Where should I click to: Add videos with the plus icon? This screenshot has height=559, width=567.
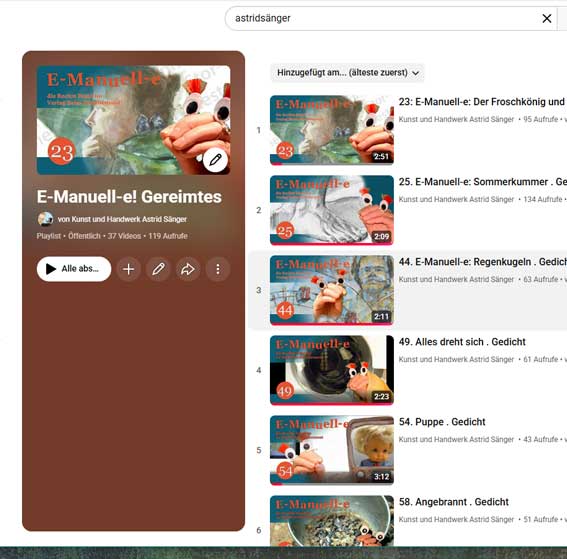[128, 269]
